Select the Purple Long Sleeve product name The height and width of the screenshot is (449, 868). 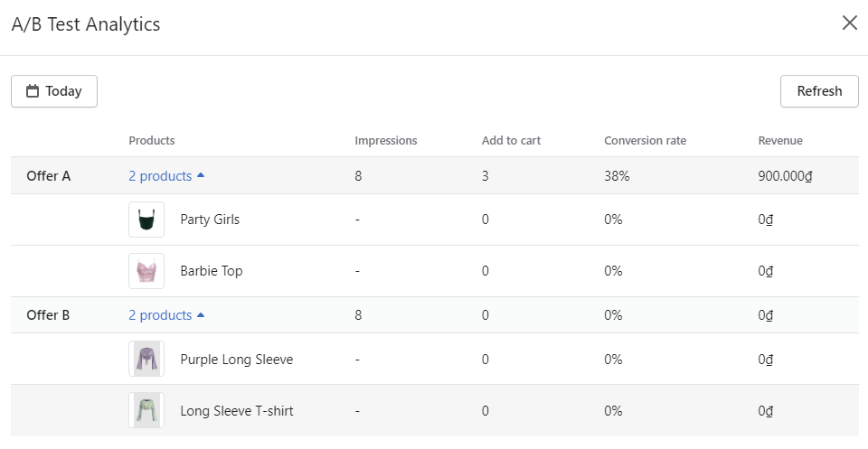pos(236,360)
